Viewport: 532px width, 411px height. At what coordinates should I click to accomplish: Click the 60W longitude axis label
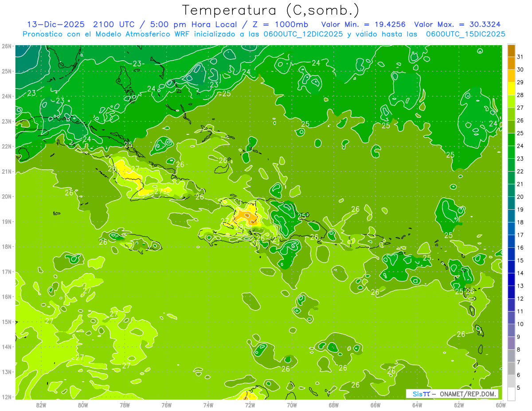501,405
